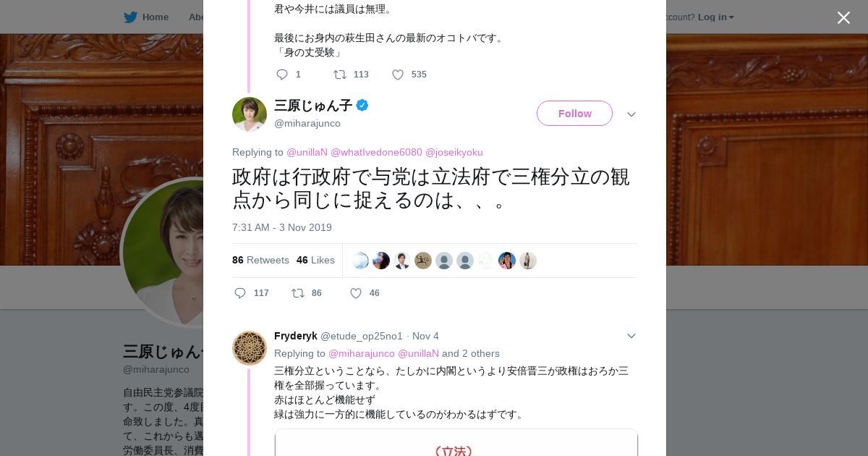Open @unillaN mention in replying-to line

click(307, 152)
